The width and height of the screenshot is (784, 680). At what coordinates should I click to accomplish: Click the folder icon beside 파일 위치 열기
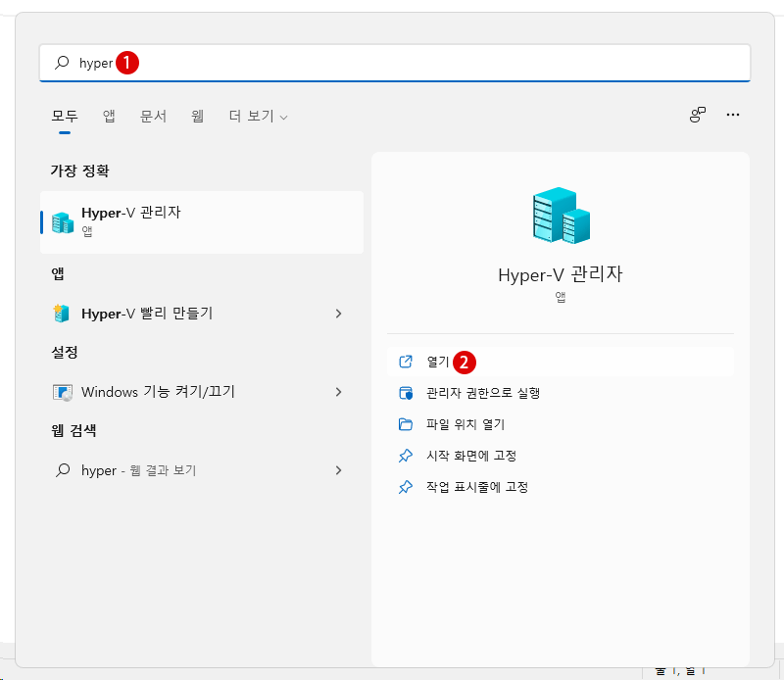tap(406, 424)
